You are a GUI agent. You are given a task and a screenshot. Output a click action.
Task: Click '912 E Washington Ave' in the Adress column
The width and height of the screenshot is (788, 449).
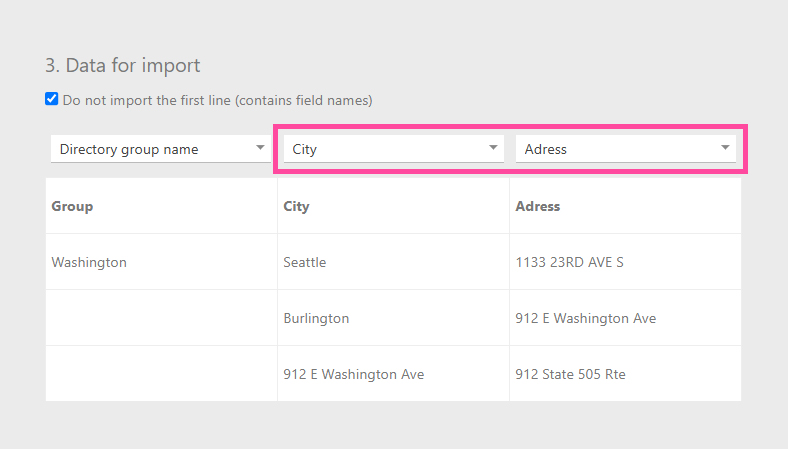[585, 318]
